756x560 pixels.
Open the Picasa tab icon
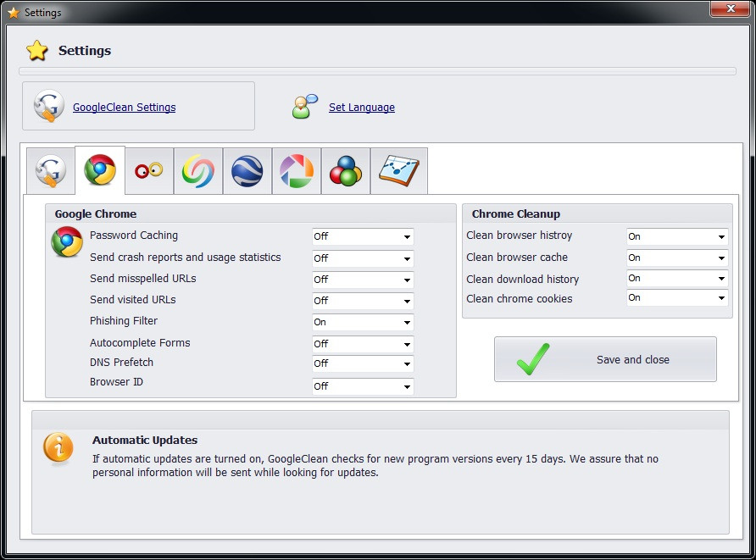297,171
